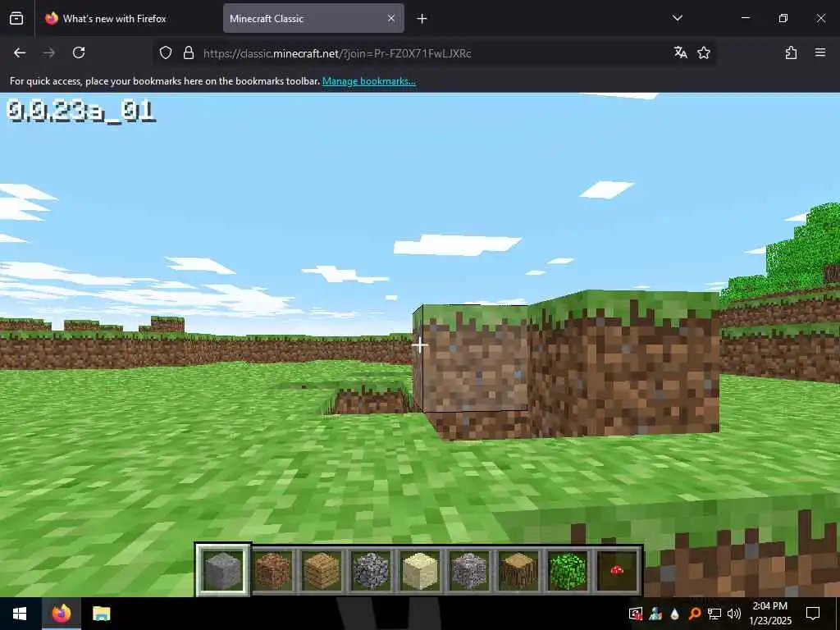Switch to the Minecraft Classic tab
The width and height of the screenshot is (840, 630).
coord(313,18)
